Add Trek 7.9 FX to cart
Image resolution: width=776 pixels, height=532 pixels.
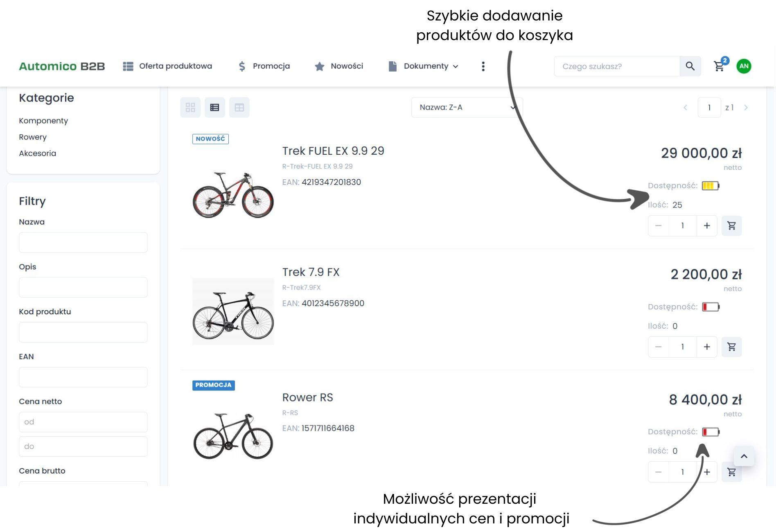click(731, 347)
